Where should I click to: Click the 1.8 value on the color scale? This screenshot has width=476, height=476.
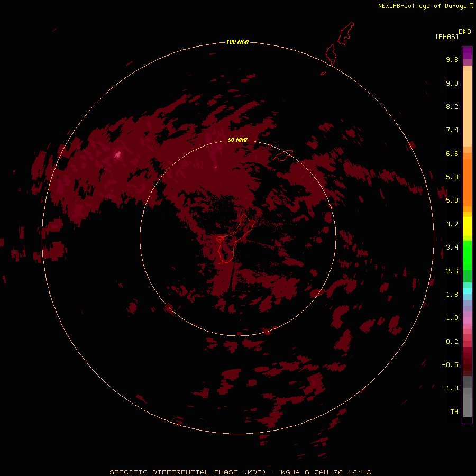452,295
